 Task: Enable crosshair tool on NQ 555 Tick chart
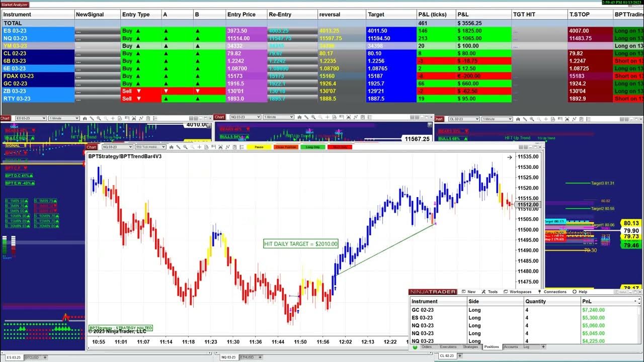click(199, 147)
